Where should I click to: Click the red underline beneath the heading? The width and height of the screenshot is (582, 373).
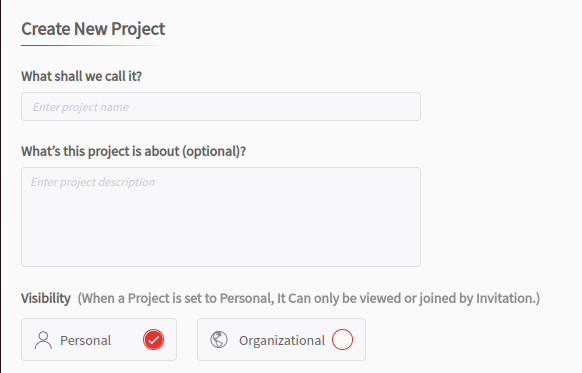[93, 46]
